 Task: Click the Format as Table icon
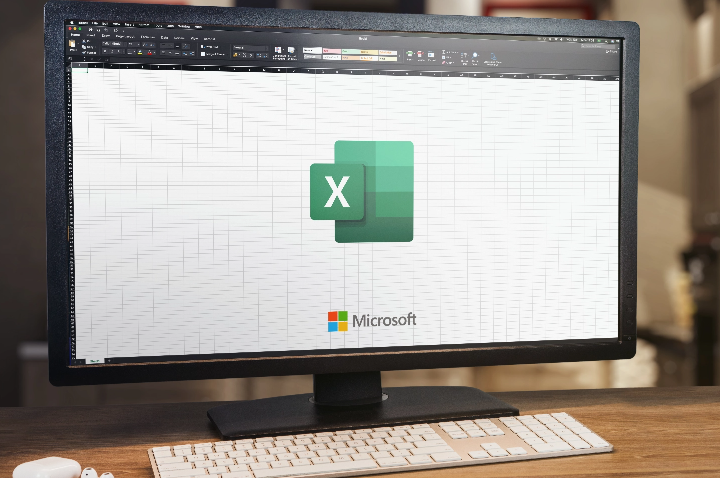(x=291, y=50)
